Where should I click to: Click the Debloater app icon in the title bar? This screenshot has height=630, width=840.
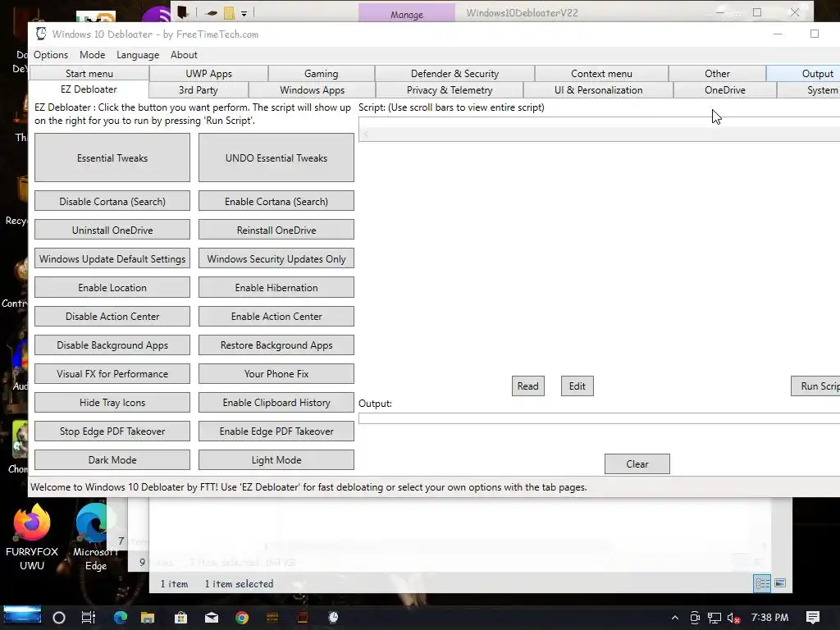pos(41,34)
